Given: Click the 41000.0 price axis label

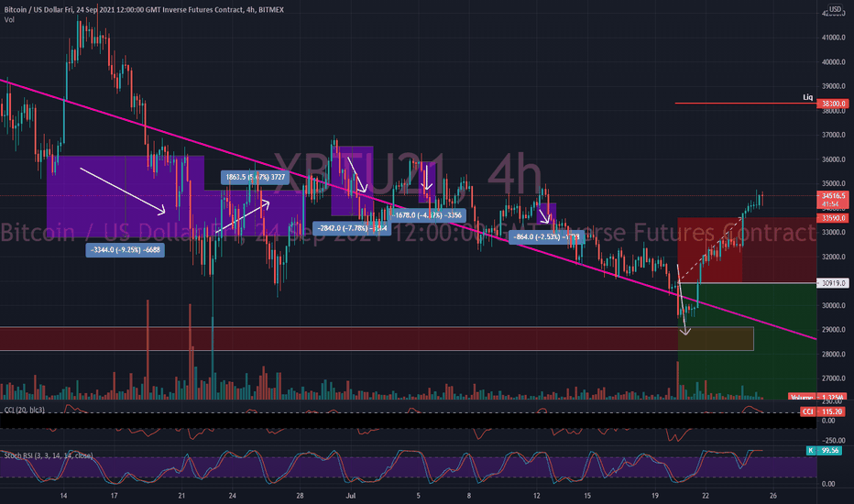Looking at the screenshot, I should coord(833,38).
